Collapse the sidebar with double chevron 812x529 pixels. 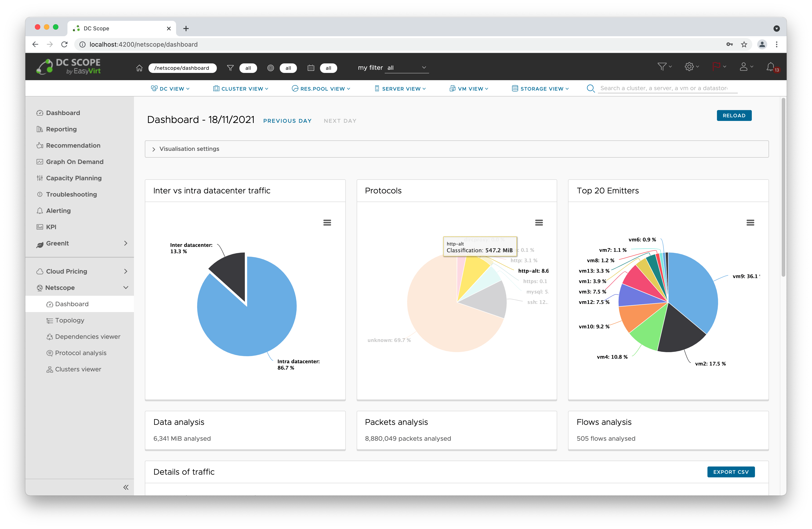click(x=126, y=487)
